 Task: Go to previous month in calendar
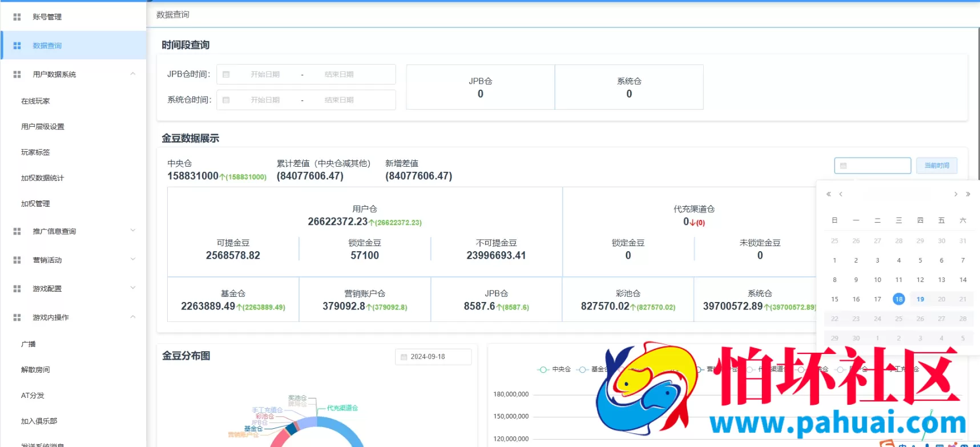click(841, 194)
